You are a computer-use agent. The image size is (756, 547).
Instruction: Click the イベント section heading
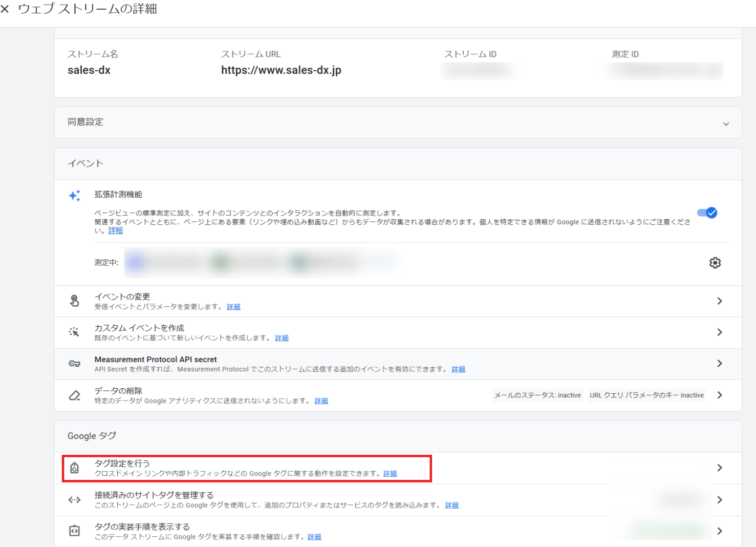(85, 163)
